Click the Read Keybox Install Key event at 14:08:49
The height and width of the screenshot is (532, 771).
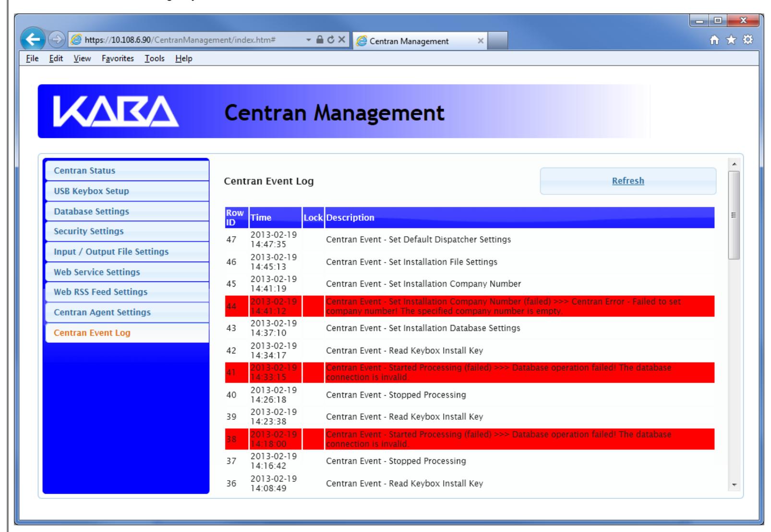(x=404, y=484)
